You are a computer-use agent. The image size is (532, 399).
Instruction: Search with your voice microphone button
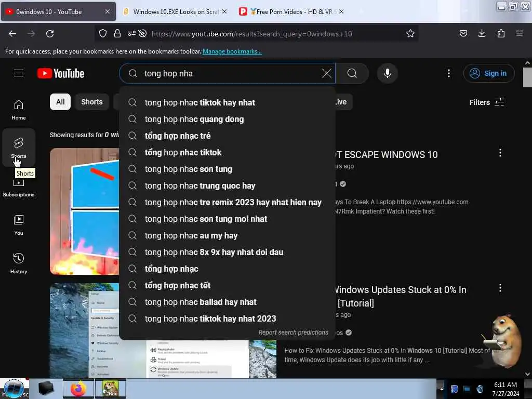[388, 73]
